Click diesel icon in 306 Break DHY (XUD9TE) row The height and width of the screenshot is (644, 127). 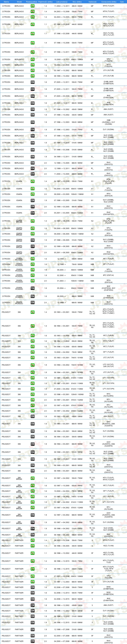click(33, 515)
